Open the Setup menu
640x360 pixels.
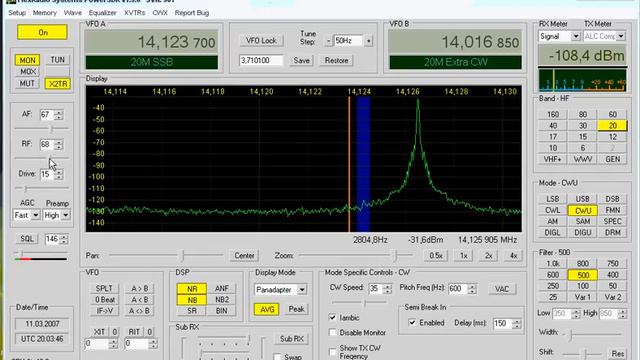[x=17, y=13]
